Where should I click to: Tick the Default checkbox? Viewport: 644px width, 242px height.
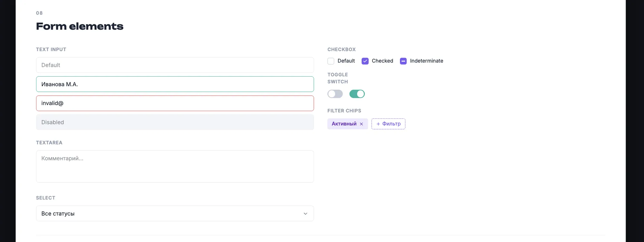[x=331, y=61]
